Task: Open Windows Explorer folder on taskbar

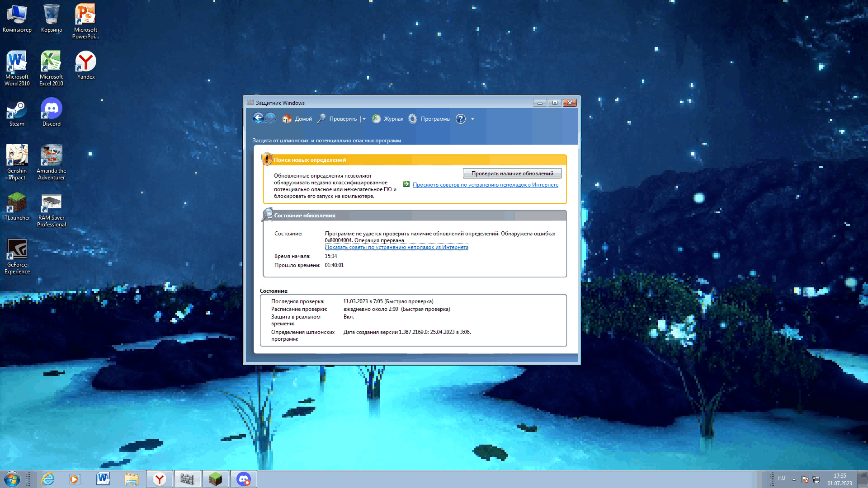Action: pyautogui.click(x=131, y=479)
